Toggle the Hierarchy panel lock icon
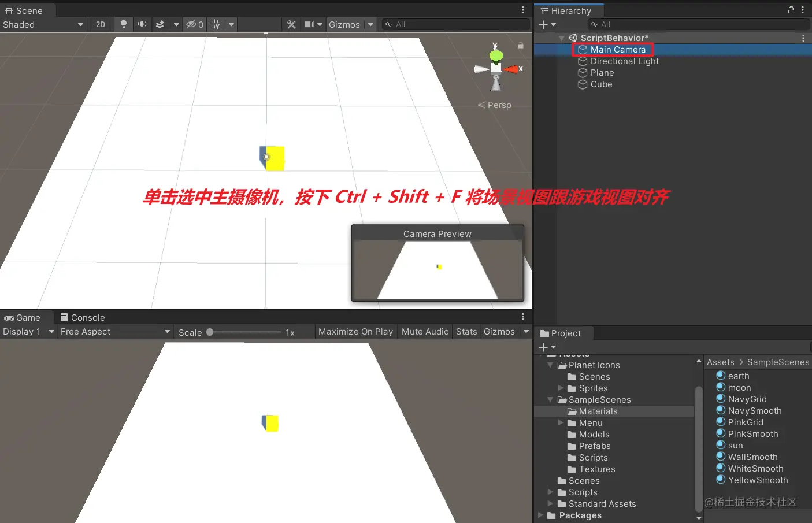The image size is (812, 523). (791, 10)
